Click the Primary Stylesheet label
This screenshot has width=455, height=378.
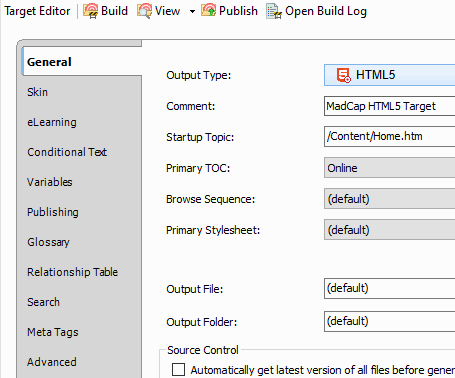coord(213,230)
